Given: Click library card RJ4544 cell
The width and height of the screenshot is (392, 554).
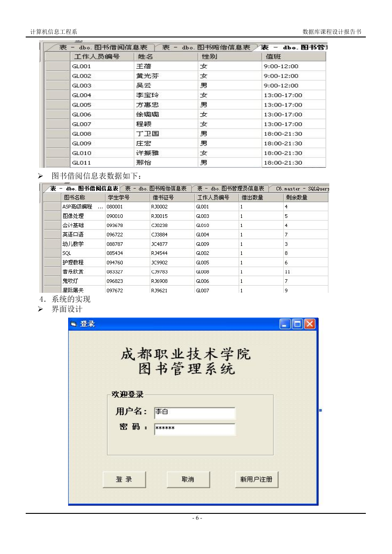Looking at the screenshot, I should tap(172, 253).
